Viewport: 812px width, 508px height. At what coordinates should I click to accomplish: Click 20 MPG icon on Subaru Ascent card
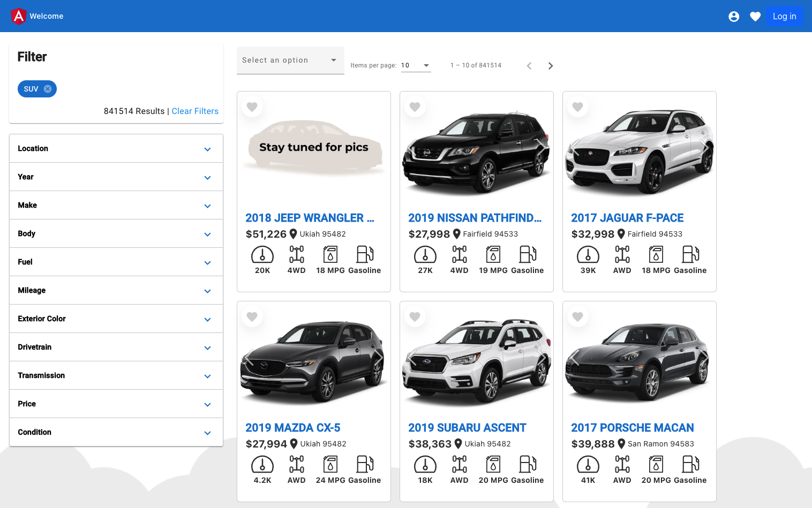point(493,465)
